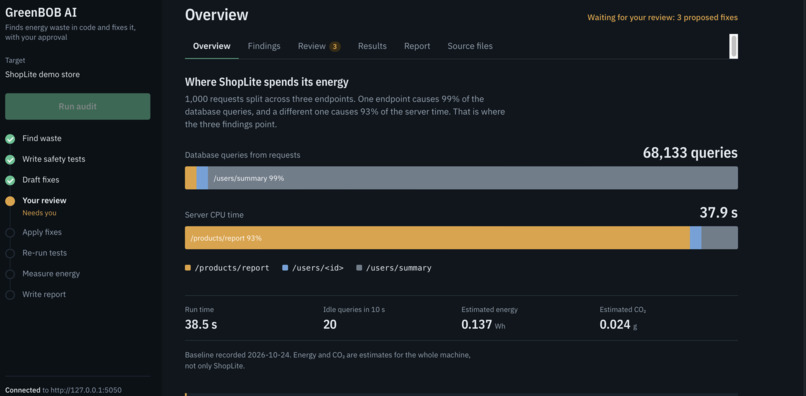This screenshot has width=806, height=396.
Task: Click the empty circle beside Measure energy
Action: pos(10,274)
